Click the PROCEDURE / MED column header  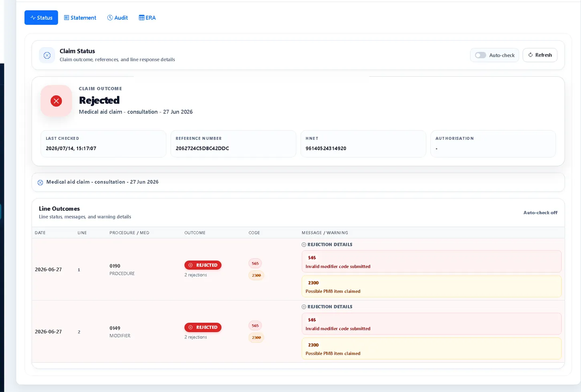(x=129, y=233)
